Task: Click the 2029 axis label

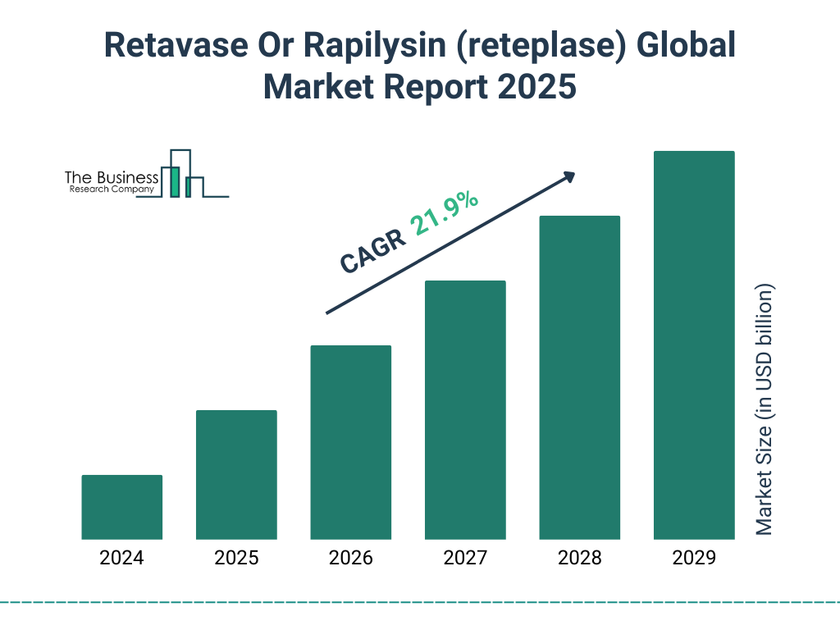Action: pyautogui.click(x=694, y=558)
